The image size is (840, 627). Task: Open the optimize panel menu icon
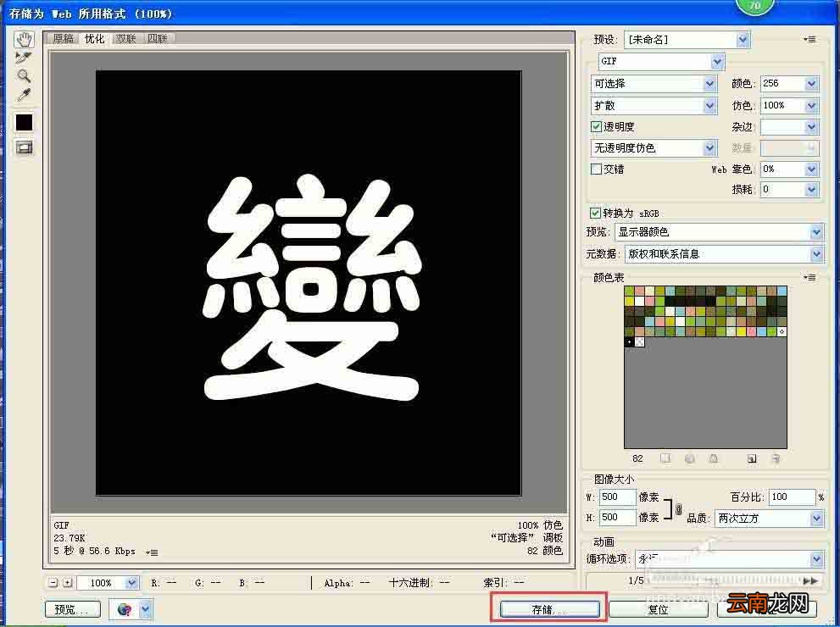coord(810,39)
